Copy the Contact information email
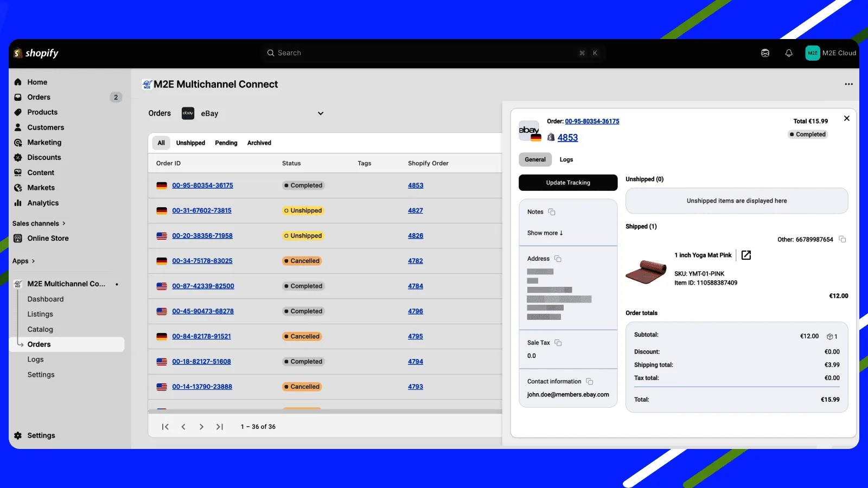Viewport: 868px width, 488px height. point(590,382)
